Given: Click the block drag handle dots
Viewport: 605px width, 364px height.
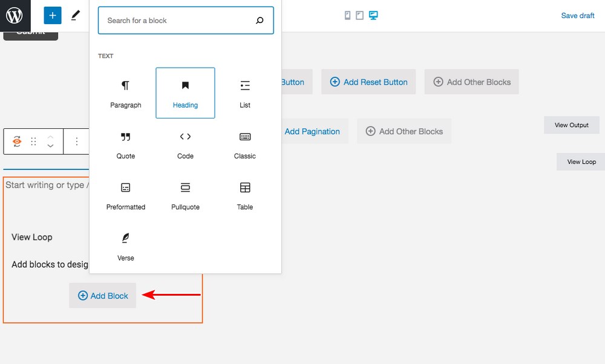Looking at the screenshot, I should tap(33, 141).
